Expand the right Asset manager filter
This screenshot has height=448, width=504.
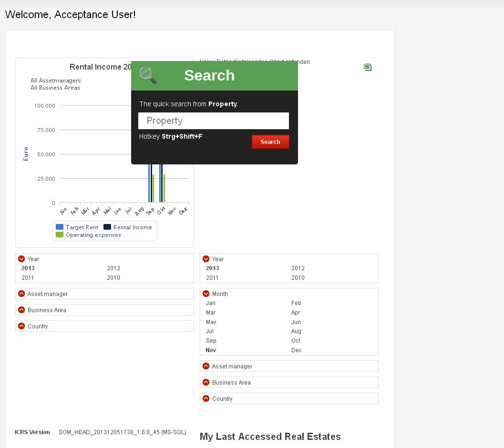click(206, 366)
